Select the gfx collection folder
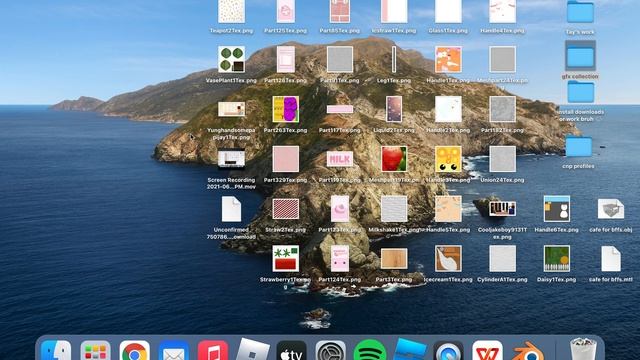The height and width of the screenshot is (360, 640). pyautogui.click(x=580, y=56)
